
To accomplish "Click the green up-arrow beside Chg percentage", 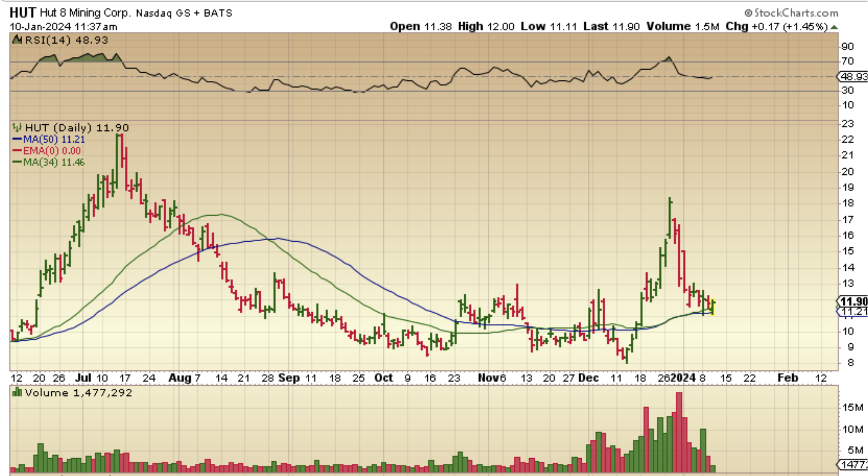I will [834, 27].
